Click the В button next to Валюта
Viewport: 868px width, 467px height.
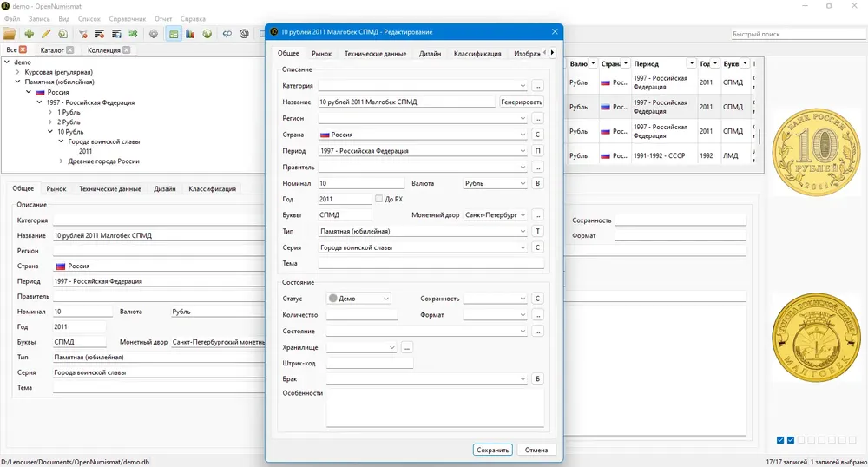pyautogui.click(x=537, y=183)
